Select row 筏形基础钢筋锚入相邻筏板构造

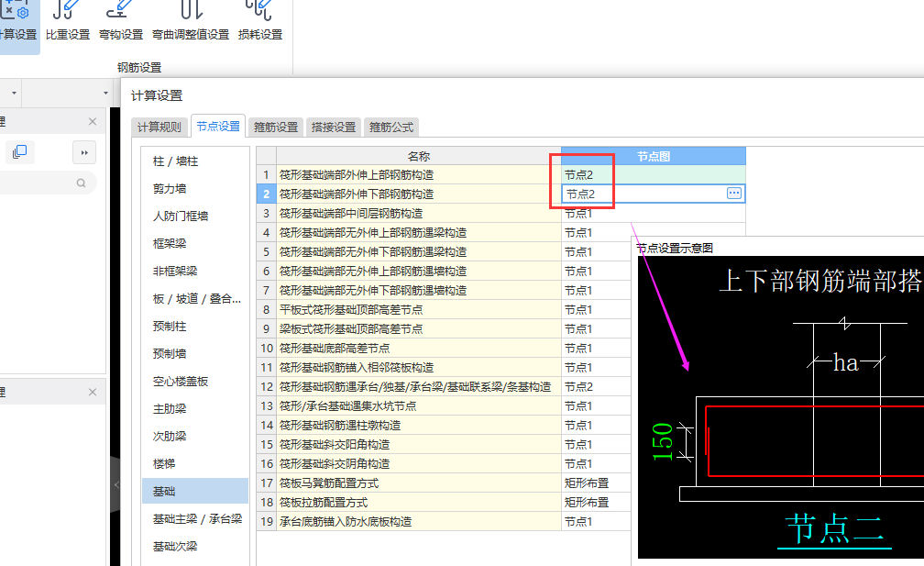[418, 367]
